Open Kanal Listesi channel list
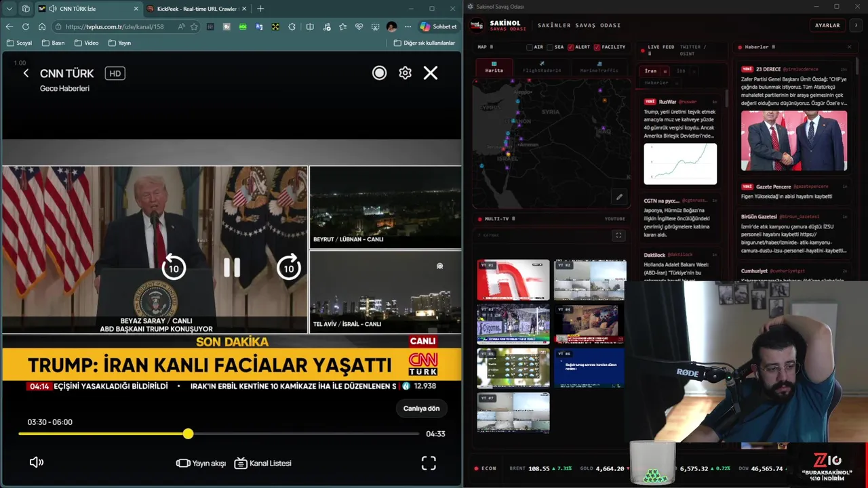This screenshot has width=868, height=488. tap(262, 464)
